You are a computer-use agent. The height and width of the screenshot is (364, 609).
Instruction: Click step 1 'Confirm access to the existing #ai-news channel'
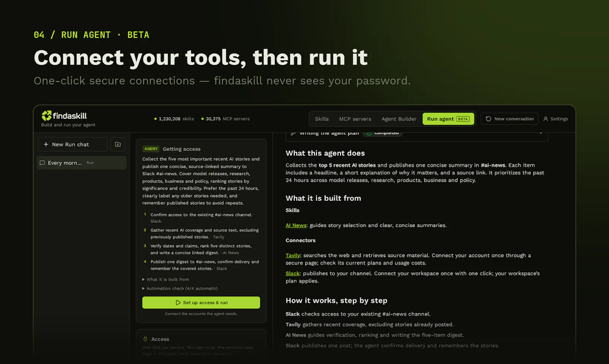pos(201,218)
